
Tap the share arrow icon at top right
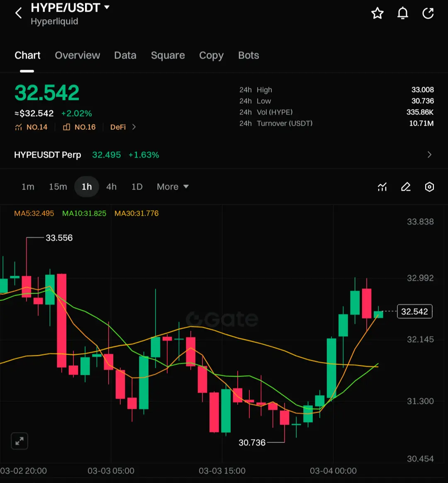coord(428,13)
